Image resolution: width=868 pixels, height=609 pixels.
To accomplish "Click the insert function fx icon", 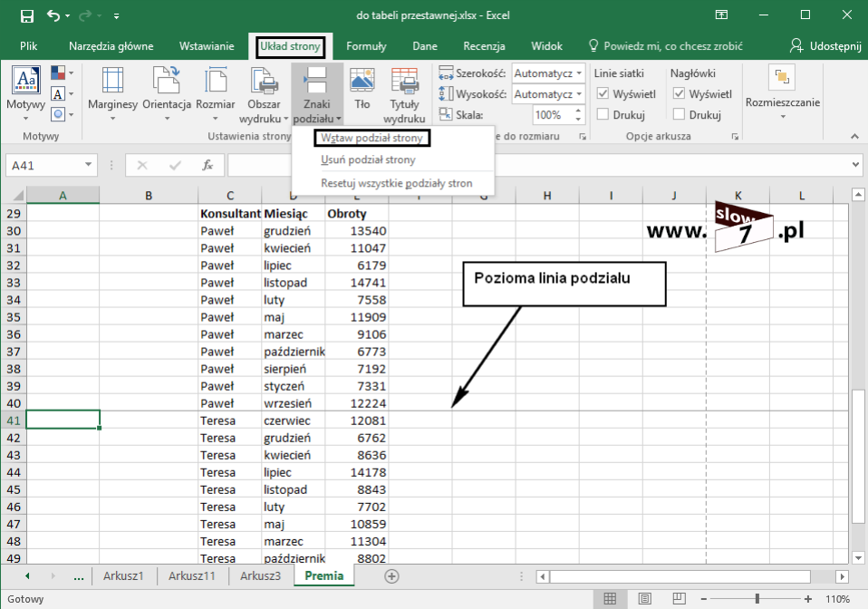I will coord(207,165).
